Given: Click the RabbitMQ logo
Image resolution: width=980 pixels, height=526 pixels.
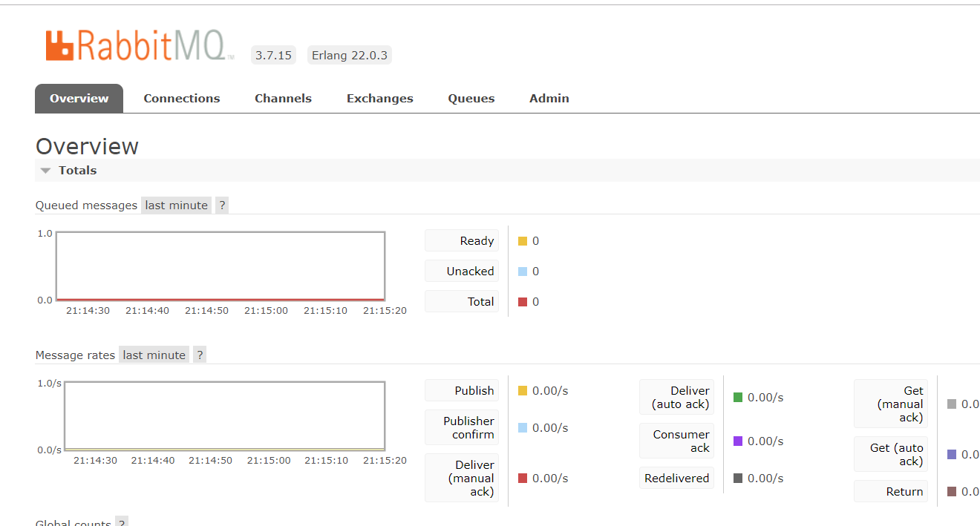Looking at the screenshot, I should click(x=140, y=46).
